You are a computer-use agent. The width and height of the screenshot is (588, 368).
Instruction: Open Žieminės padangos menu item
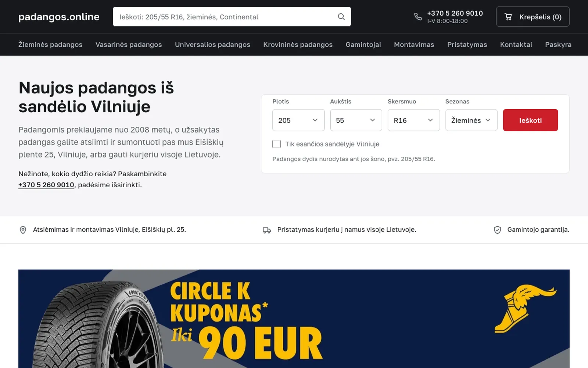click(50, 45)
